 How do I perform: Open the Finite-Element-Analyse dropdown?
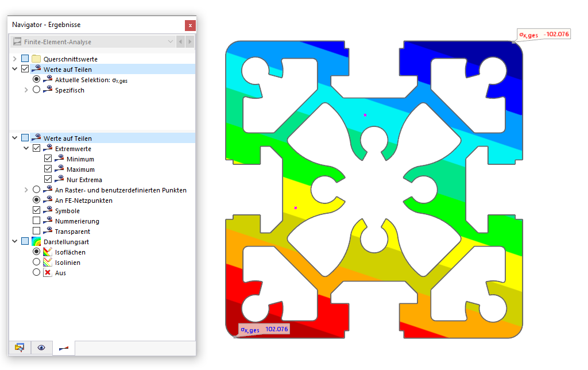(x=171, y=41)
